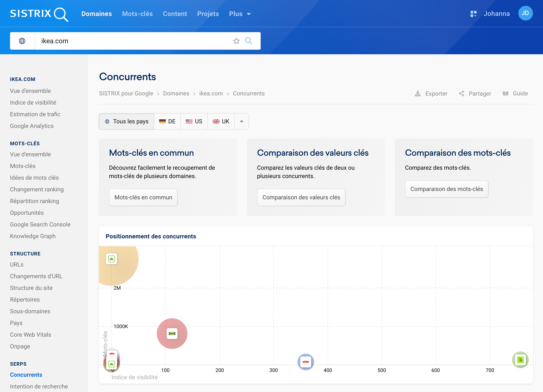The height and width of the screenshot is (392, 543).
Task: Open Knowledge Graph in sidebar
Action: coord(33,236)
